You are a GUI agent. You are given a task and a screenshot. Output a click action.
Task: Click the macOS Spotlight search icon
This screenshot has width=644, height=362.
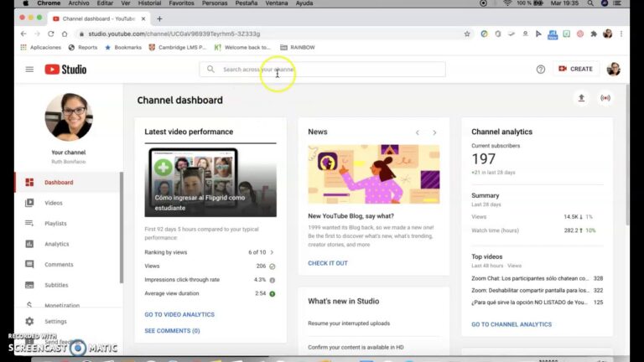tap(590, 3)
